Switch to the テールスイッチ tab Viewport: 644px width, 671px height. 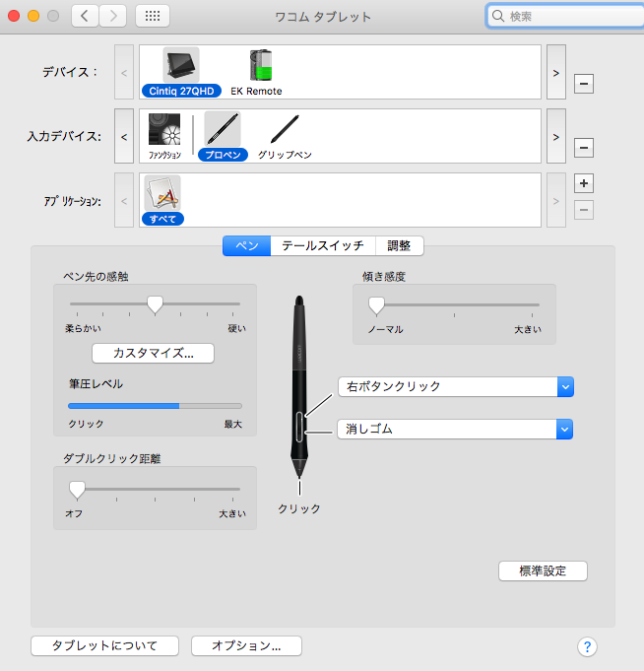[323, 246]
